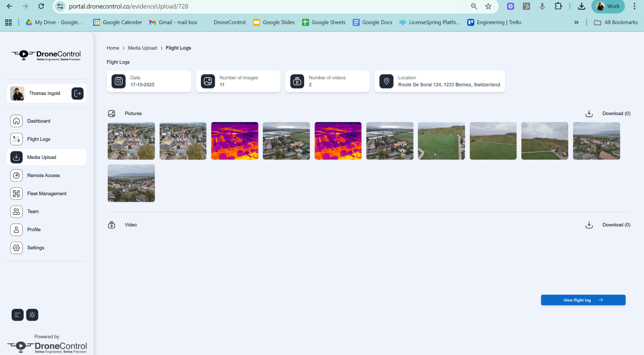Click the Pictures download icon
Image resolution: width=644 pixels, height=355 pixels.
(x=589, y=113)
